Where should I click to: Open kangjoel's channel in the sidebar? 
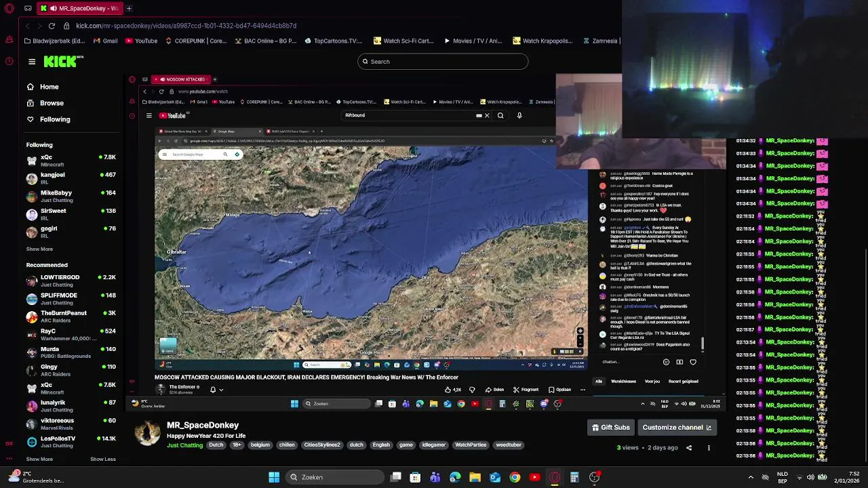[71, 178]
